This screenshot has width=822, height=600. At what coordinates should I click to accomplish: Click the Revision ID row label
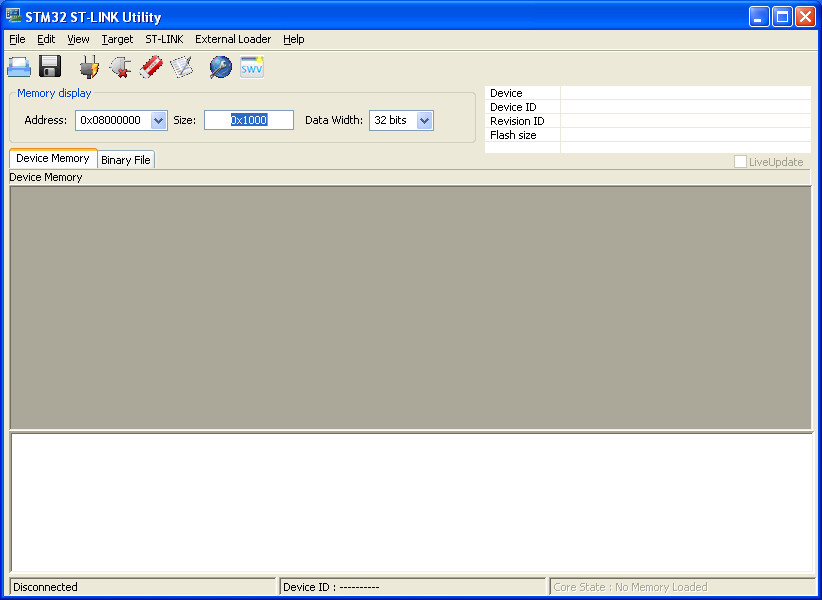click(x=517, y=121)
